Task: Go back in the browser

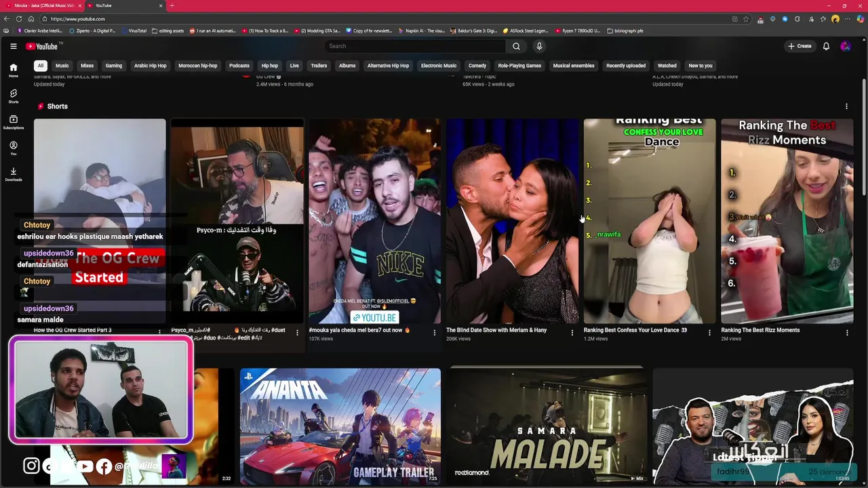Action: point(7,19)
